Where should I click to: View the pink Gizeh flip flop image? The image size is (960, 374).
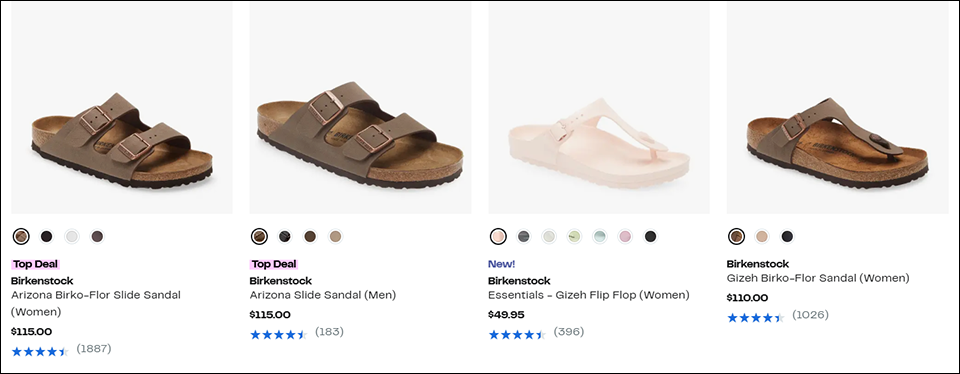pyautogui.click(x=599, y=108)
